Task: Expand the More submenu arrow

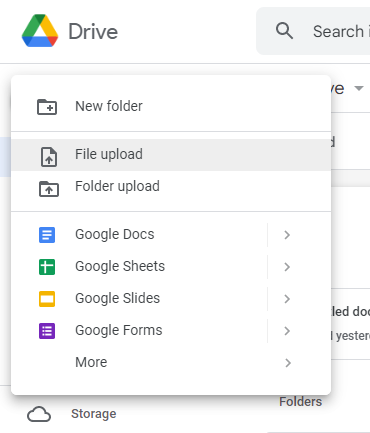Action: pyautogui.click(x=288, y=363)
